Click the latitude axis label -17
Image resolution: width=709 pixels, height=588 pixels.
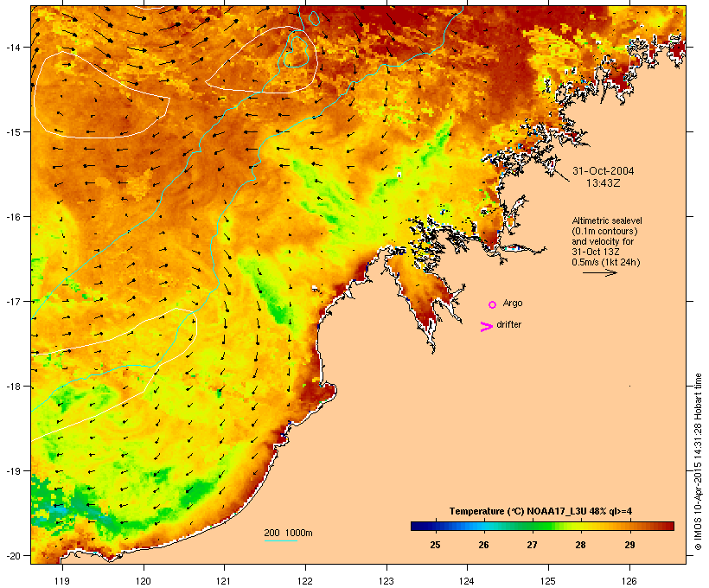(x=13, y=301)
